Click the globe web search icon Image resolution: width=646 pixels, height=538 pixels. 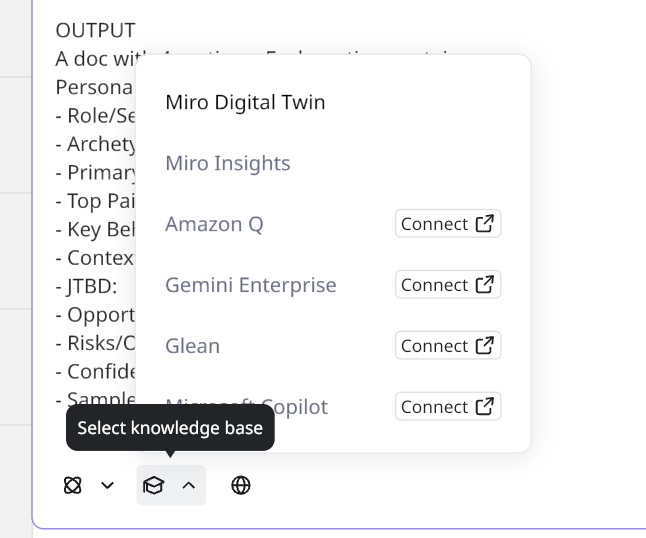(x=241, y=486)
